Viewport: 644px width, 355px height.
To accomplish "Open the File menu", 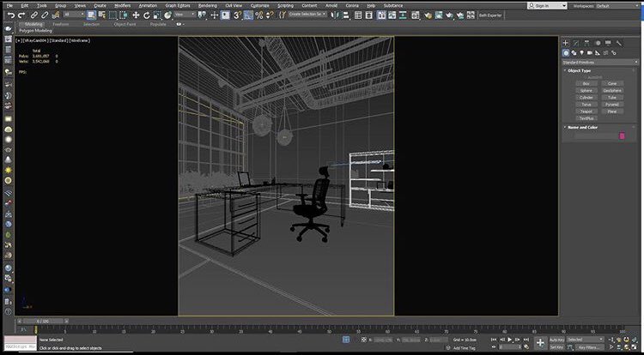I will coord(9,6).
